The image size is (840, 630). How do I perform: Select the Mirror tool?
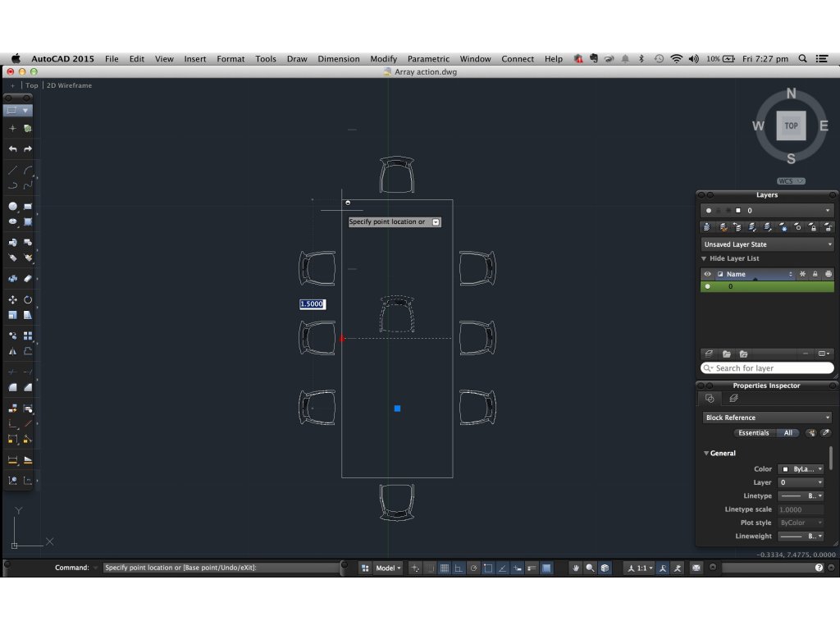[x=12, y=351]
